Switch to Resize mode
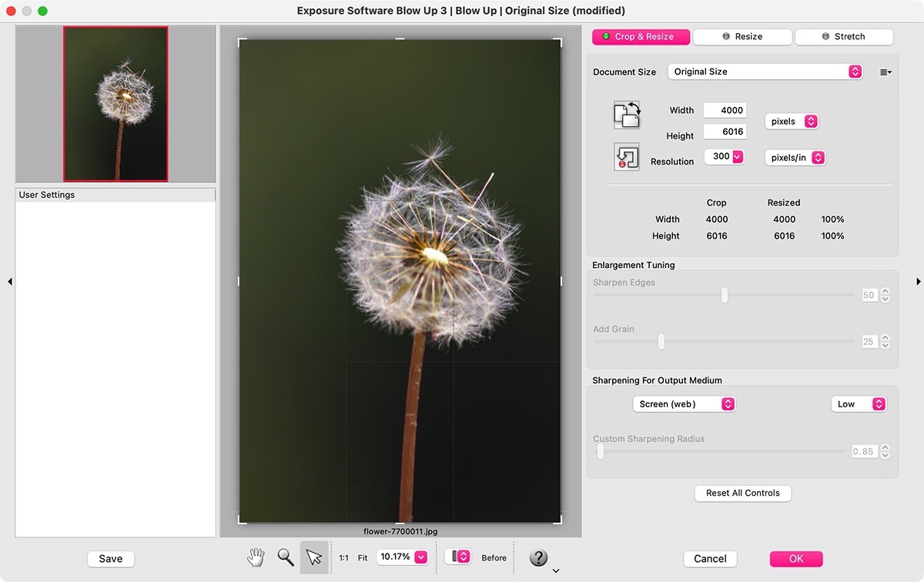The image size is (924, 582). click(742, 37)
